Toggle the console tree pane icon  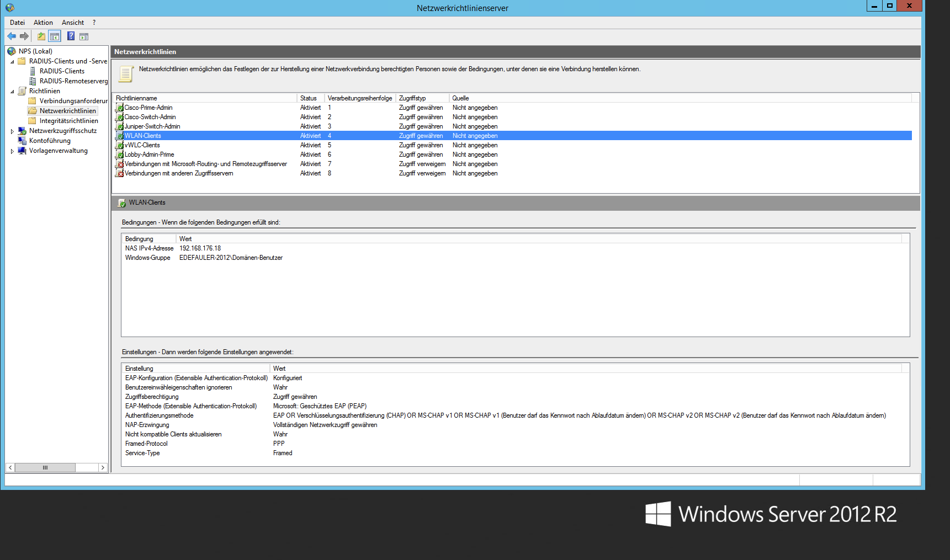[55, 36]
